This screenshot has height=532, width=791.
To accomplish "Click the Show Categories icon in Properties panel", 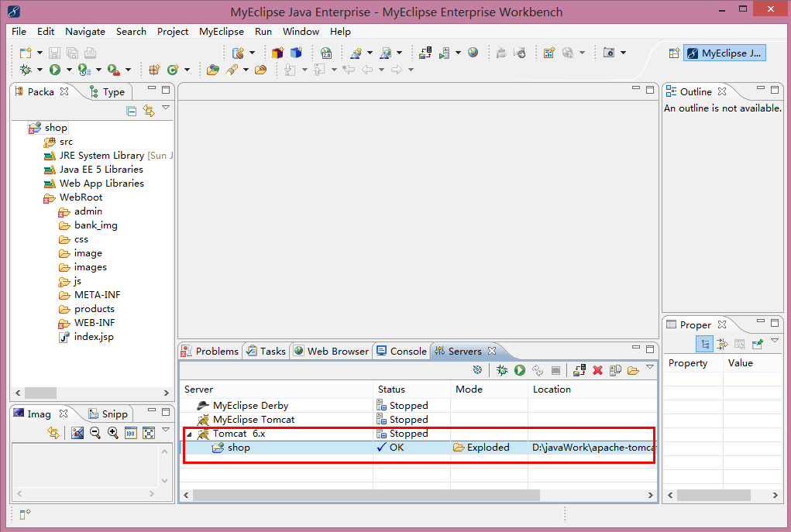I will [704, 345].
